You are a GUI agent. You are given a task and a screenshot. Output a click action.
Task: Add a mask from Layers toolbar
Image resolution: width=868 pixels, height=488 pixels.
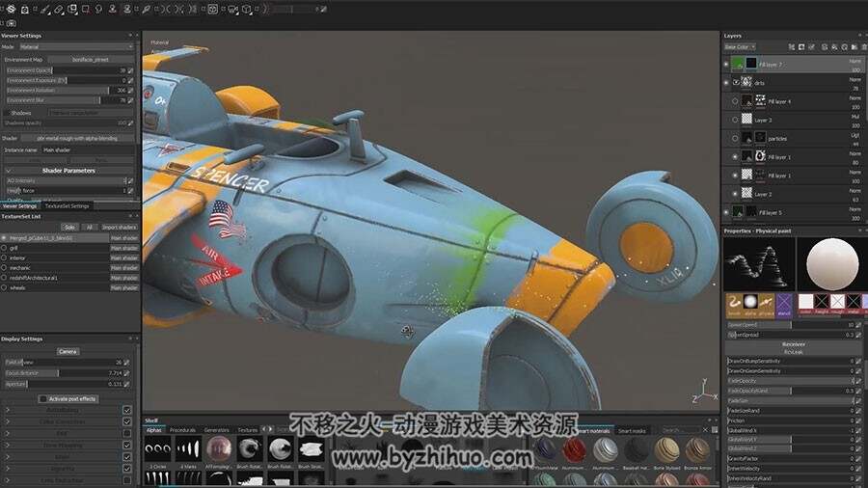click(x=801, y=47)
